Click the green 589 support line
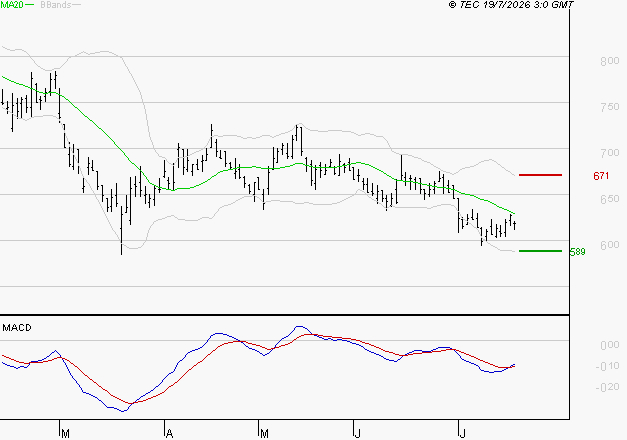 pyautogui.click(x=540, y=251)
